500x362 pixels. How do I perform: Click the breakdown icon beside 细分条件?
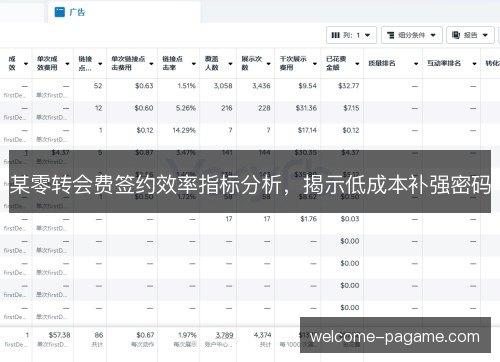click(x=390, y=35)
